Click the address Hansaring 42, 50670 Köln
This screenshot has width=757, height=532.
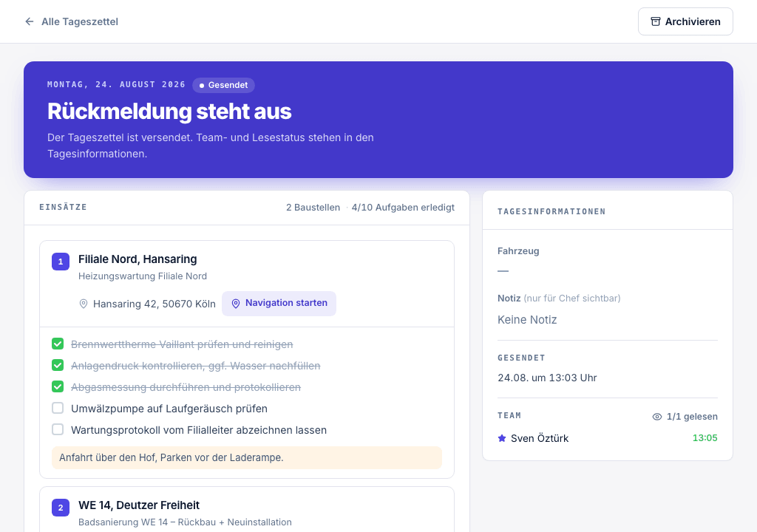[x=155, y=304]
